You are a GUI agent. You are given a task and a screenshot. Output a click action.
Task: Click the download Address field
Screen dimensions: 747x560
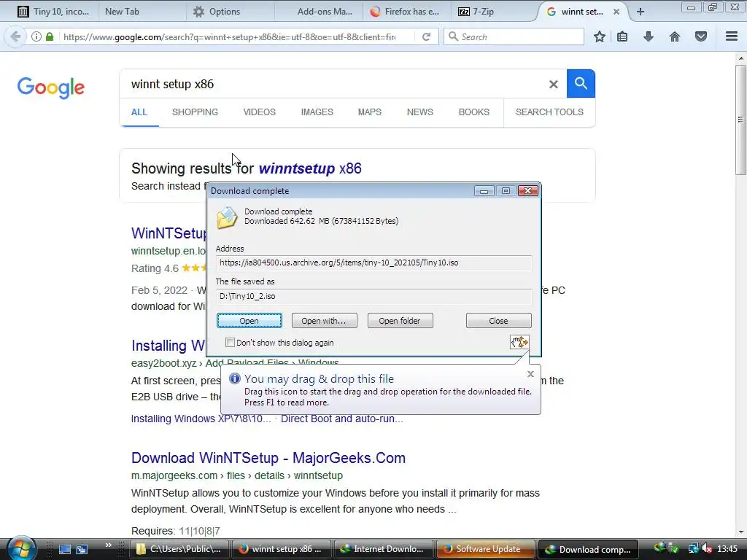(374, 262)
